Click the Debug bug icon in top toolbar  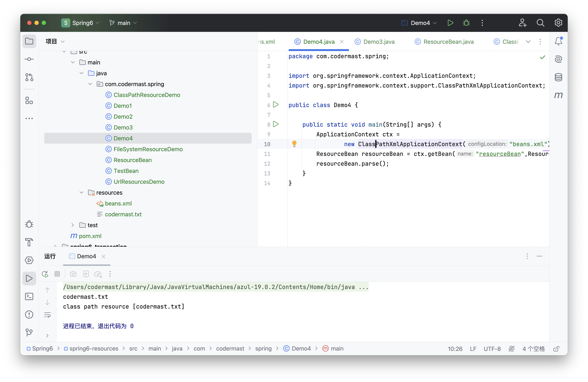point(466,23)
